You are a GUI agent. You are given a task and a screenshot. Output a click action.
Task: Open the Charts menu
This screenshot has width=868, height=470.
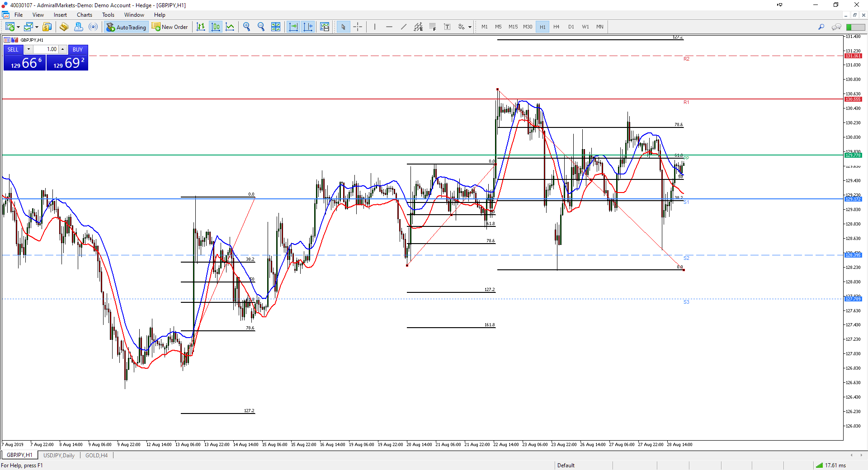(x=85, y=14)
